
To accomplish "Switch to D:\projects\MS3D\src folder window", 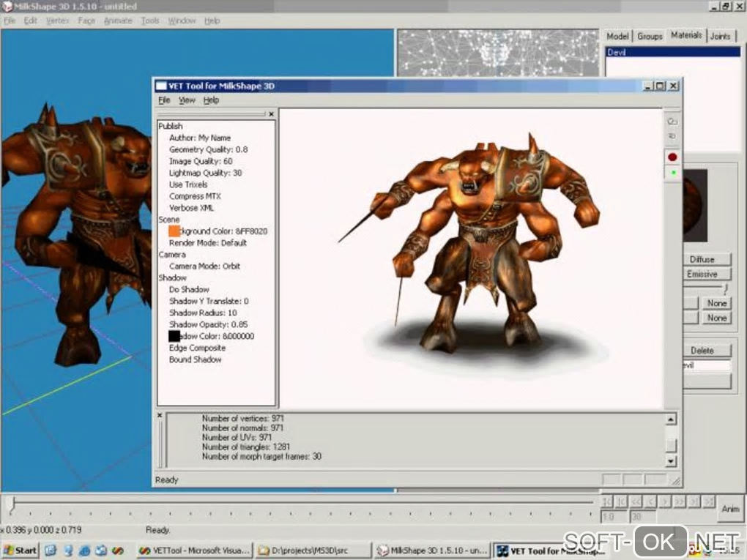I will [x=313, y=550].
